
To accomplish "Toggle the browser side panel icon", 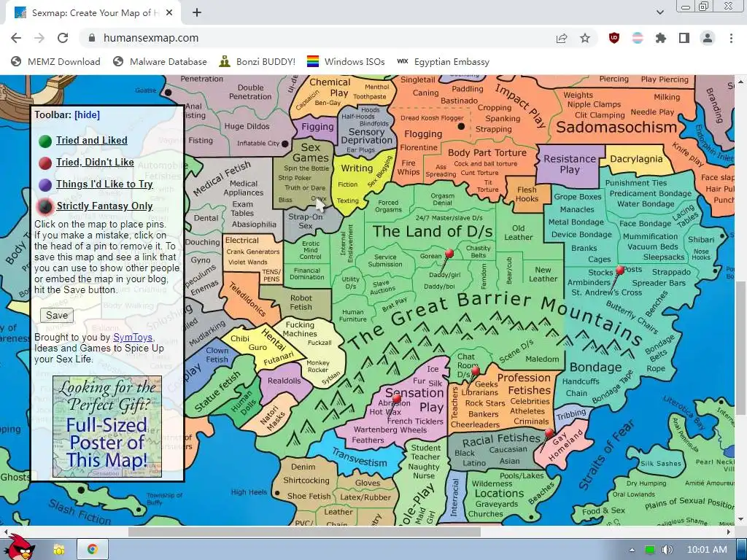I will pos(684,38).
